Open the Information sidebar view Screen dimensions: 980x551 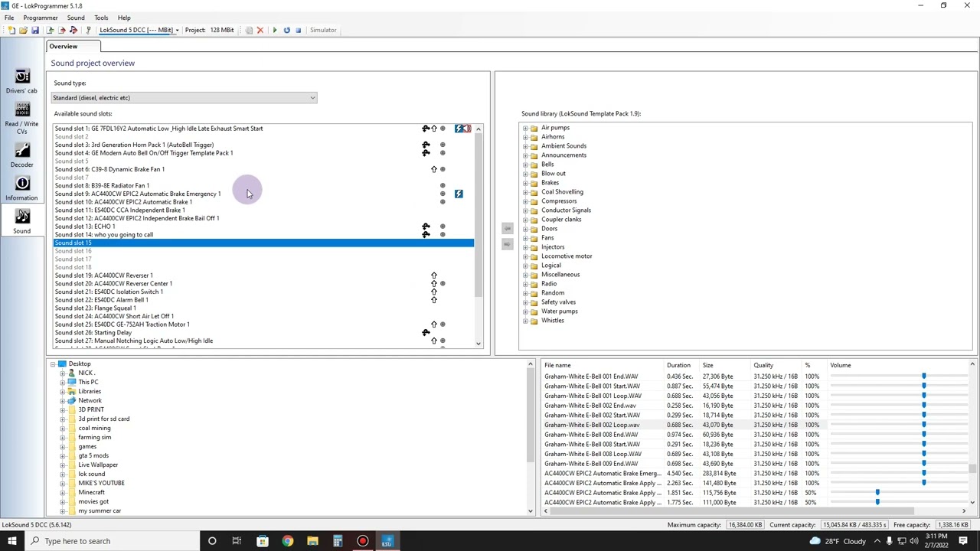21,187
